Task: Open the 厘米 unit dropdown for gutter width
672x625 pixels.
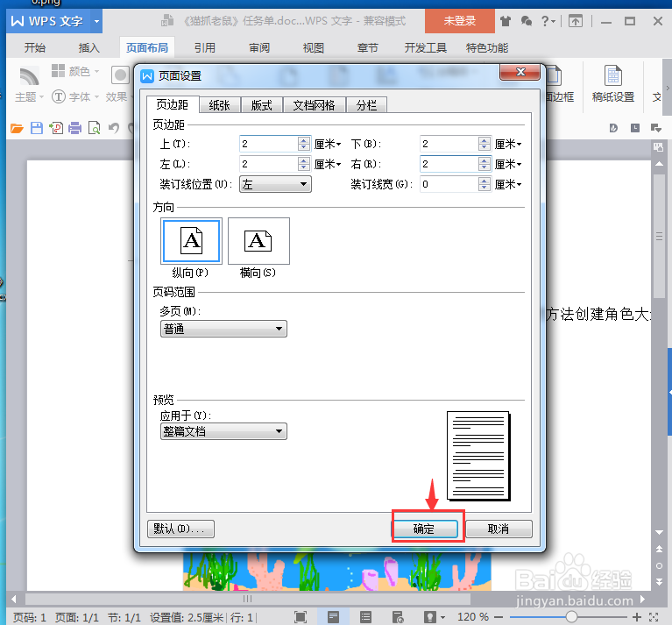Action: (508, 184)
